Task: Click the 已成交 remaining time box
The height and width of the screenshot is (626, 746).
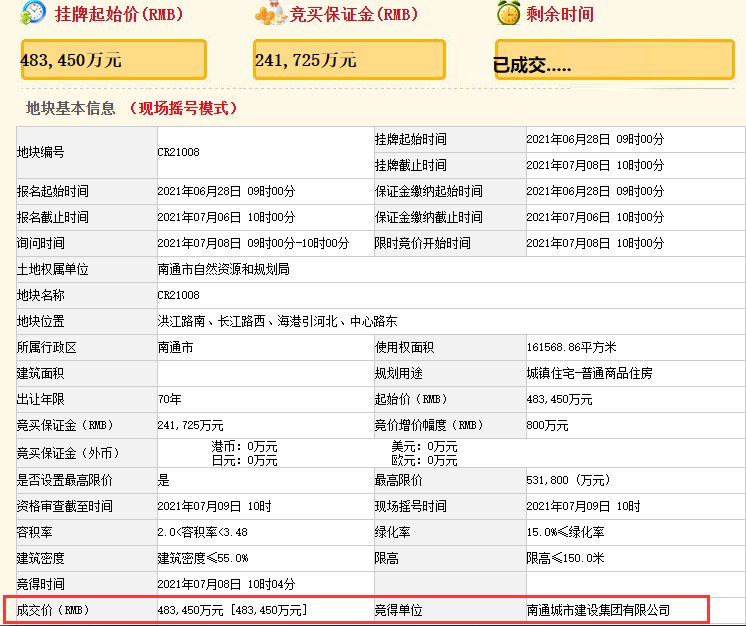Action: [615, 59]
